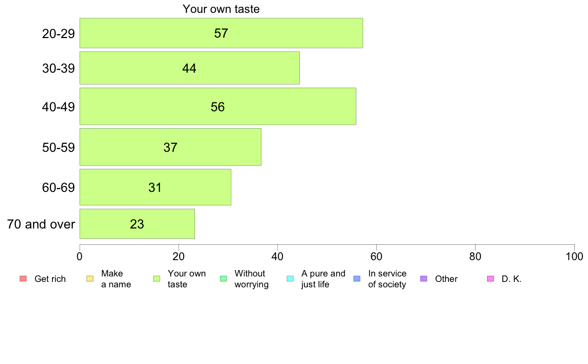Select the A pure and just life swatch
Viewport: 588px width, 364px height.
(x=290, y=278)
